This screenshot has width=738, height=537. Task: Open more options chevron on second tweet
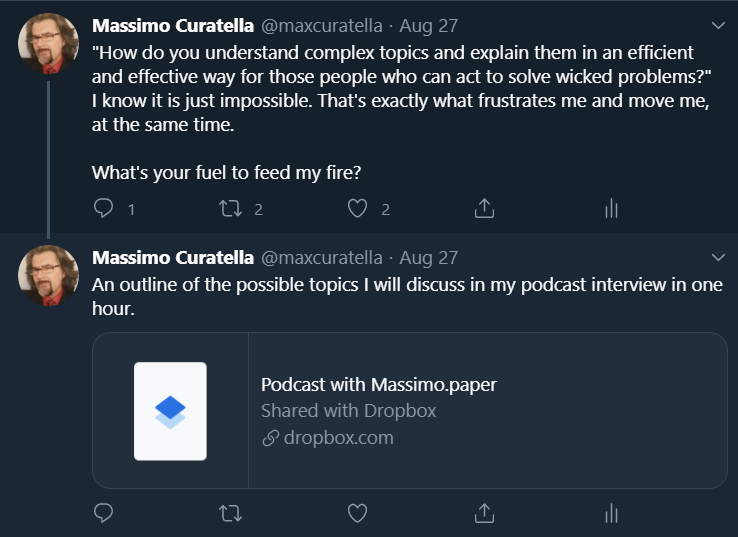pyautogui.click(x=717, y=257)
